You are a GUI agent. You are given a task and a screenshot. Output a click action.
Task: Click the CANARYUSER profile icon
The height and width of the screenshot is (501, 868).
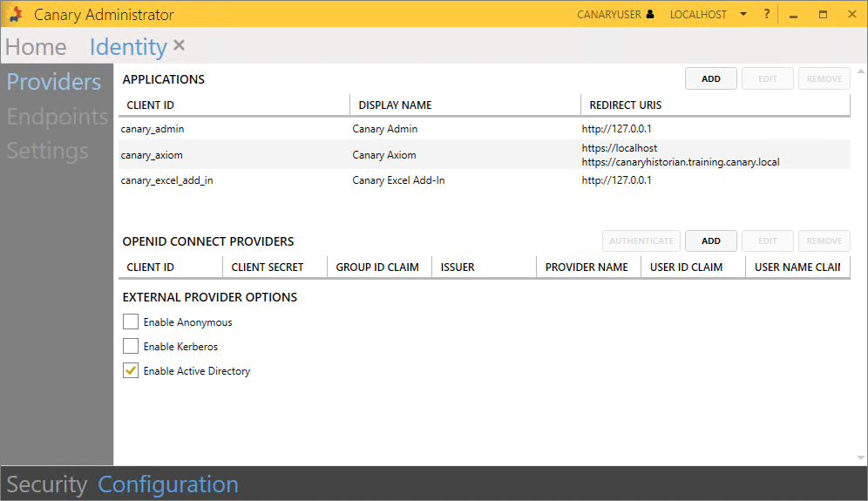(650, 15)
